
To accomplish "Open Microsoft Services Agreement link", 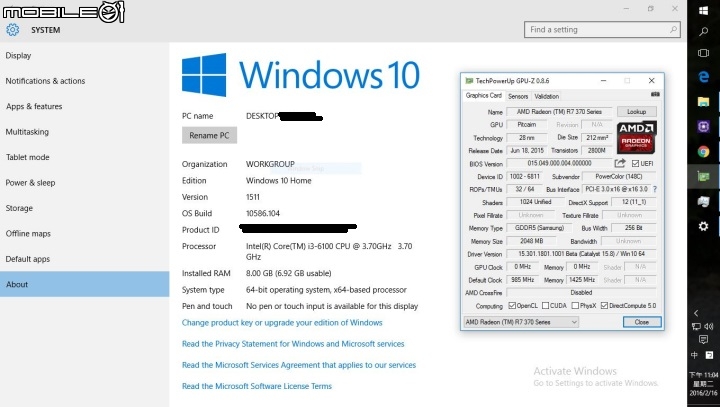I will pyautogui.click(x=299, y=365).
